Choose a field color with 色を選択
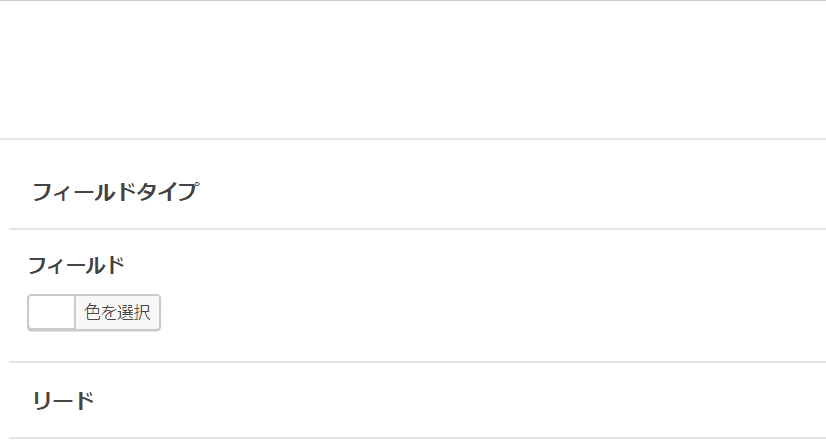The image size is (826, 447). coord(117,313)
